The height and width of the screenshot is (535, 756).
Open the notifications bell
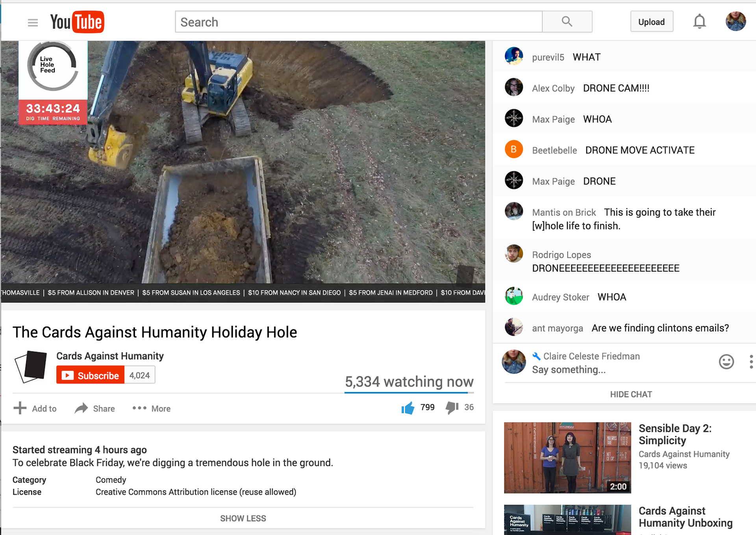pyautogui.click(x=699, y=22)
